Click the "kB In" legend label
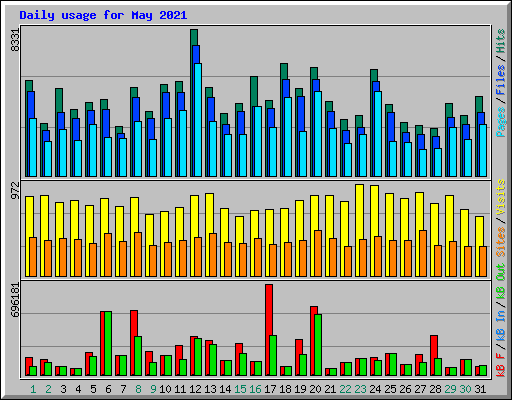The image size is (512, 400). [501, 325]
